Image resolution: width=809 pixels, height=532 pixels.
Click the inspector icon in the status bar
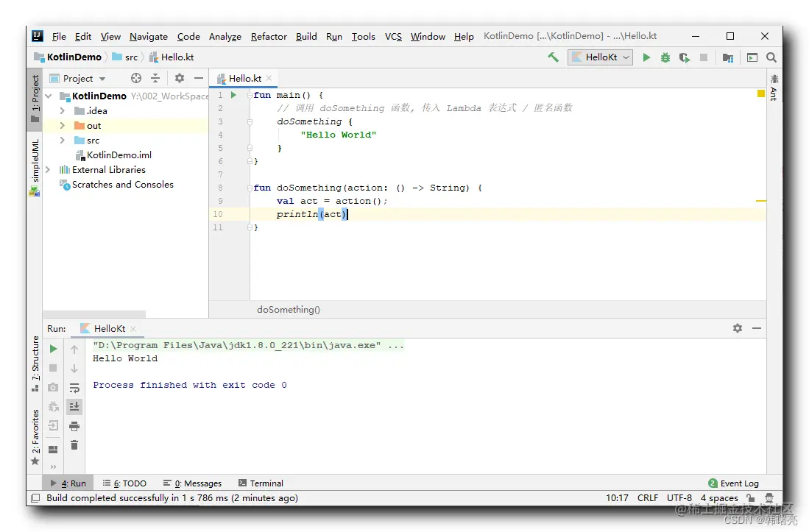[769, 497]
